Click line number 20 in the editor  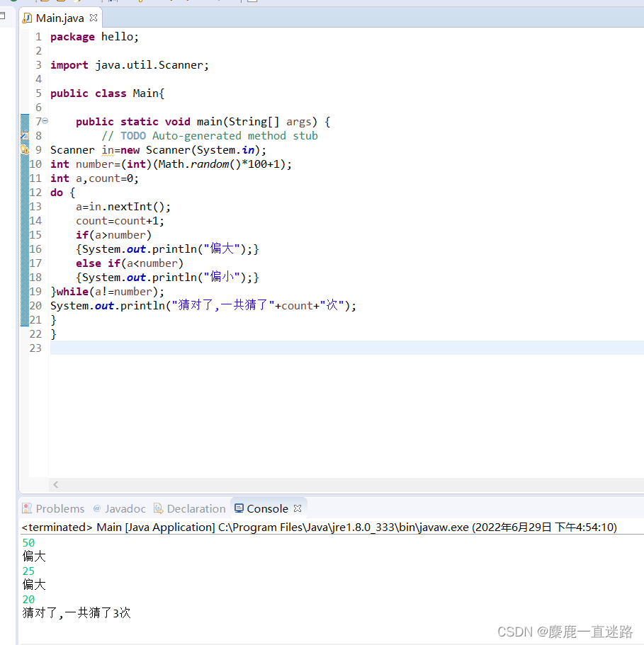(35, 305)
